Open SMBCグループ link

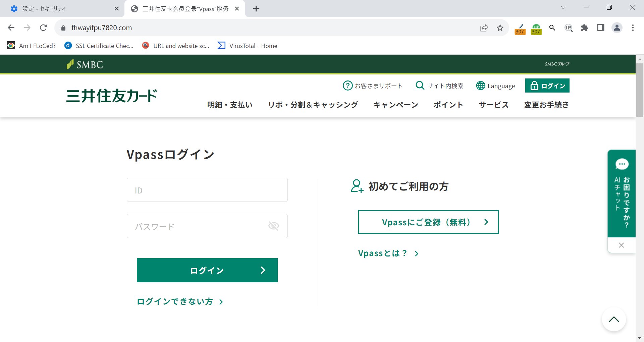tap(557, 64)
